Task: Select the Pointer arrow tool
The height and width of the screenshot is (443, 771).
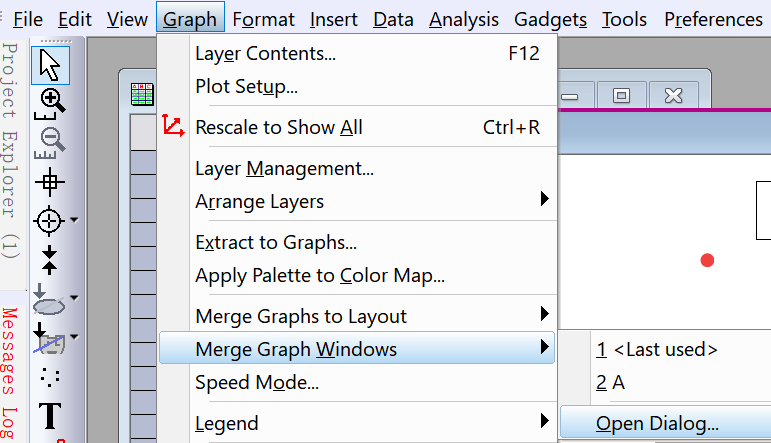Action: coord(50,64)
